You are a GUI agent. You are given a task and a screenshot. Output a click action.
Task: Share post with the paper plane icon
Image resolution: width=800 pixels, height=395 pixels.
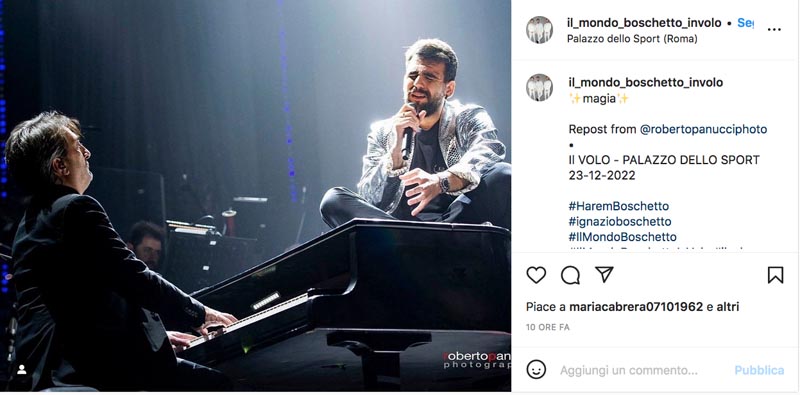(x=604, y=275)
